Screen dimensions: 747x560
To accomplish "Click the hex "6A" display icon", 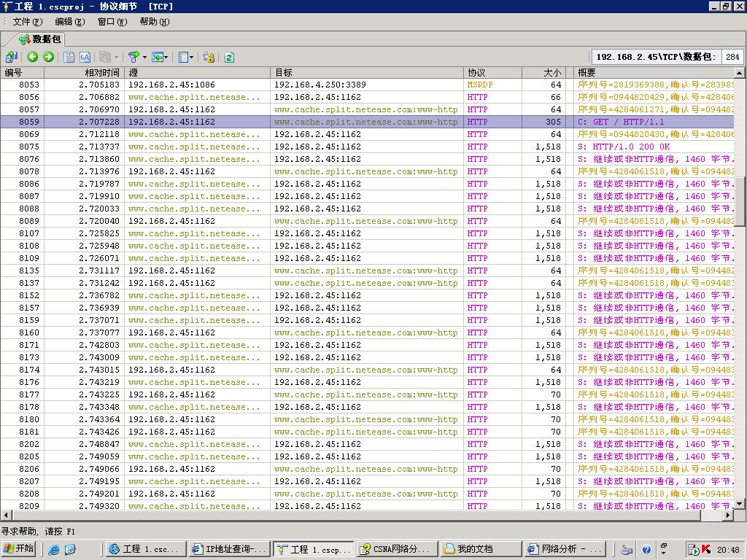I will pyautogui.click(x=85, y=57).
